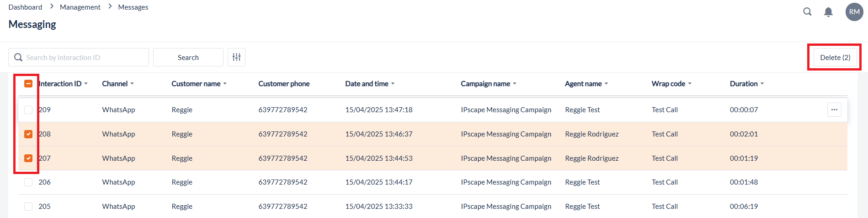Click the magnifier icon in search field
The height and width of the screenshot is (218, 868).
(x=18, y=57)
